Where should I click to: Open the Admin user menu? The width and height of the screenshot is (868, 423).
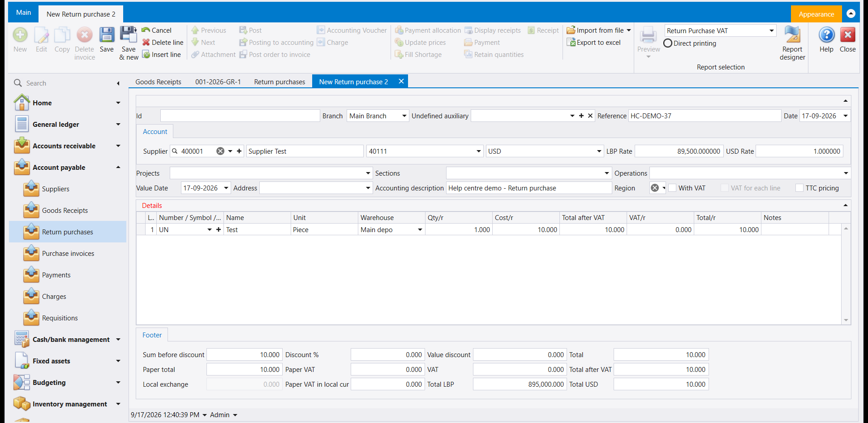[x=223, y=415]
